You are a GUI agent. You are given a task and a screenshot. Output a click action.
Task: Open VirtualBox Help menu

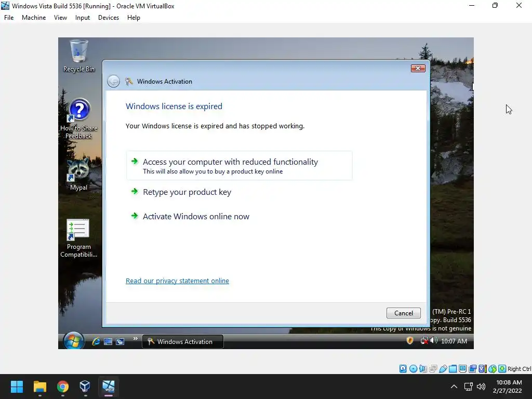coord(134,18)
